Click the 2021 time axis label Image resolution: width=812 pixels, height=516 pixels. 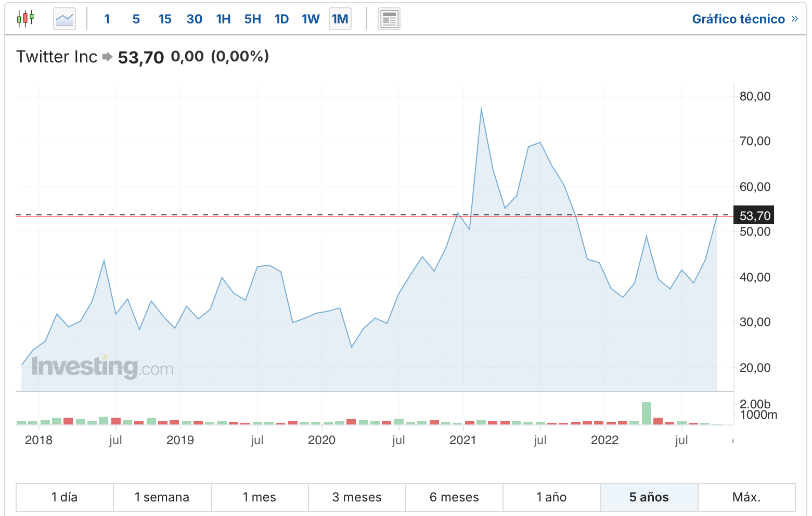tap(463, 440)
